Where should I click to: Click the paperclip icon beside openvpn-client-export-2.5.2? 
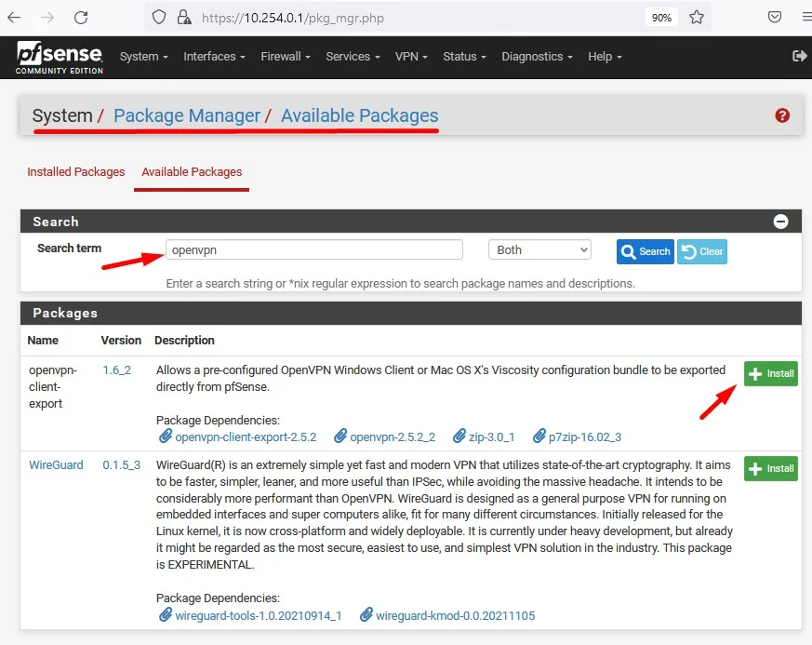tap(166, 437)
